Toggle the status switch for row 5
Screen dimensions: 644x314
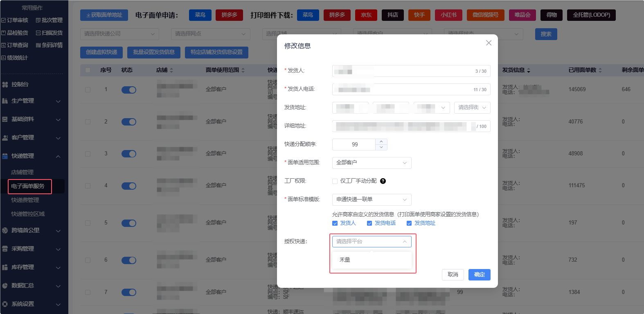(x=129, y=223)
